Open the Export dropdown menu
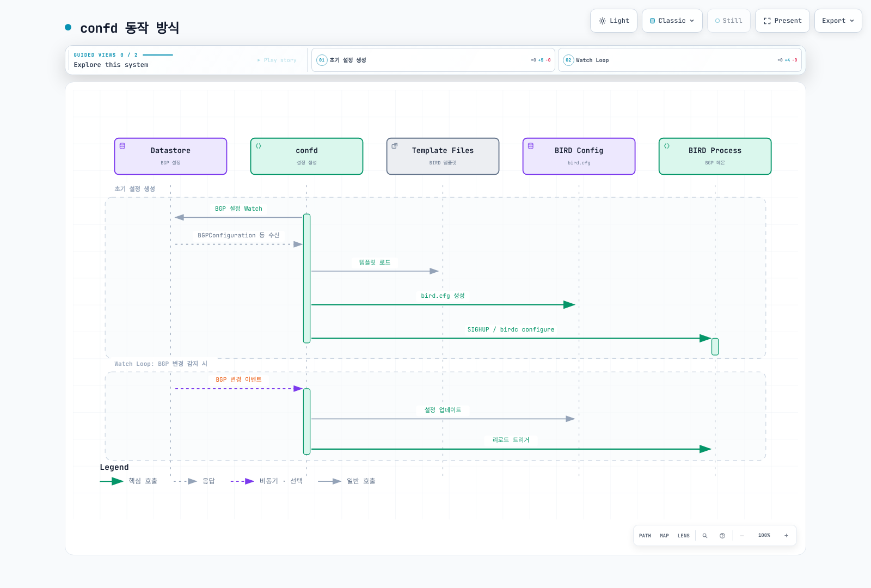 click(x=838, y=21)
